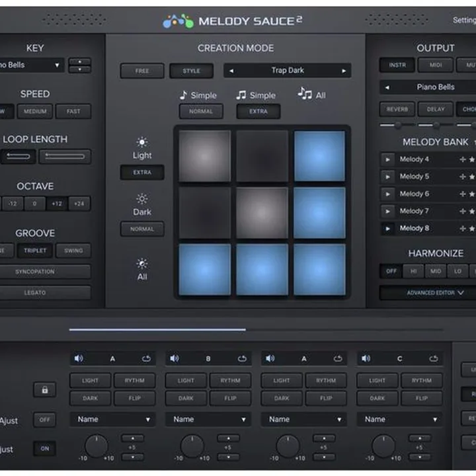476x476 pixels.
Task: Set speed to MEDIUM
Action: tap(35, 112)
